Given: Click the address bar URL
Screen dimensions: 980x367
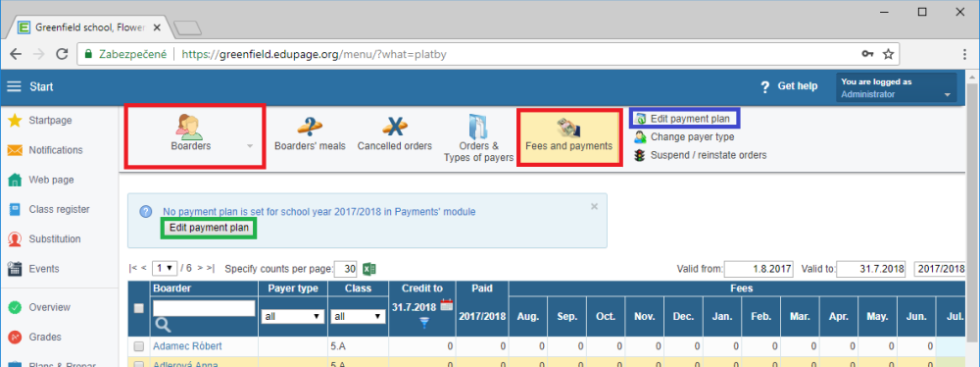Looking at the screenshot, I should pos(315,54).
